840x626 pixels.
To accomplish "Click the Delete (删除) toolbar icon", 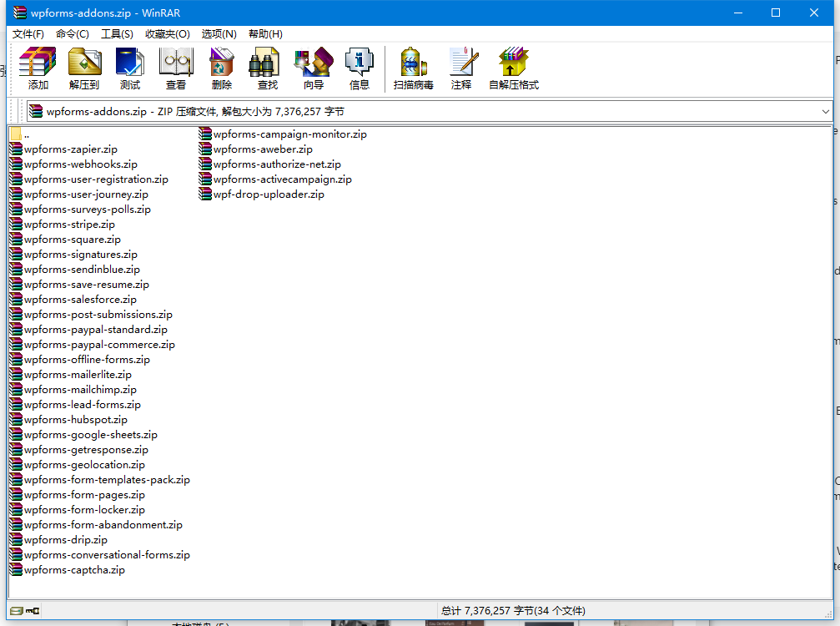I will [x=222, y=68].
